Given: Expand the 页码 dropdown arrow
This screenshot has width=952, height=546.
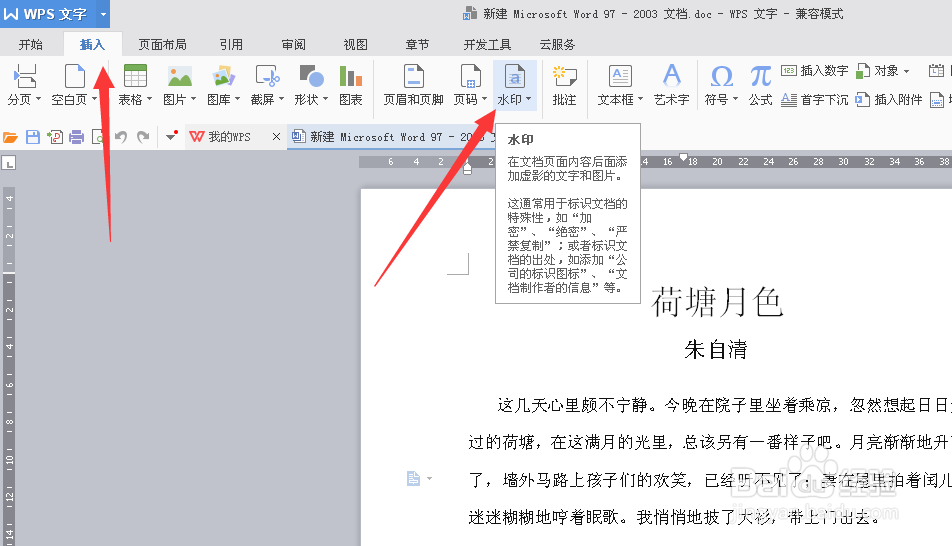Looking at the screenshot, I should (484, 99).
